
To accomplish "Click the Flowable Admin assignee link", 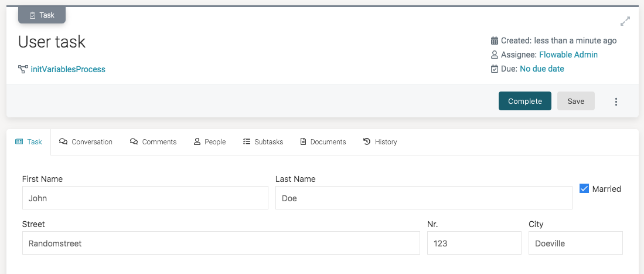I will [x=568, y=55].
